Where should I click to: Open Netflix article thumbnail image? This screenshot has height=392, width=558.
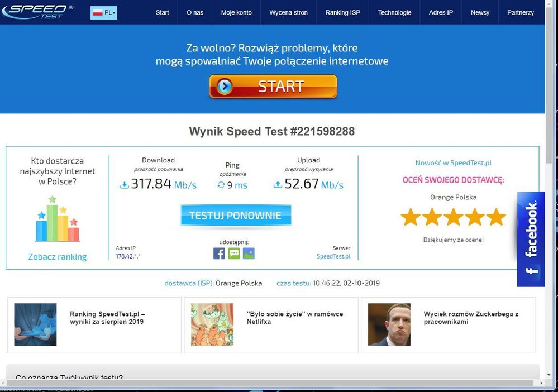pos(213,324)
